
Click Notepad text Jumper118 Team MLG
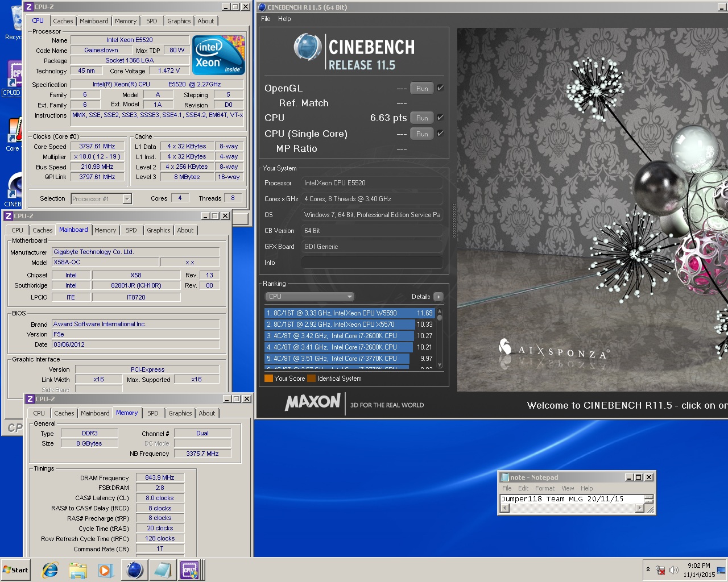[542, 499]
